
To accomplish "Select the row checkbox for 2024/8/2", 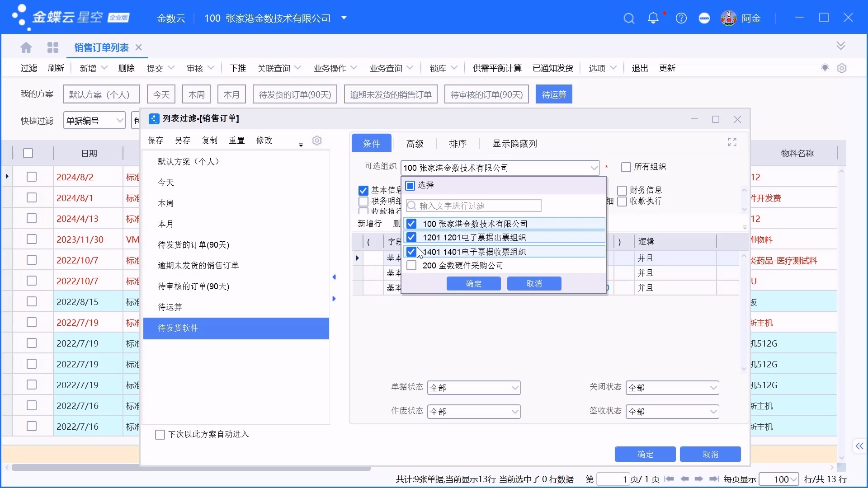I will 32,177.
